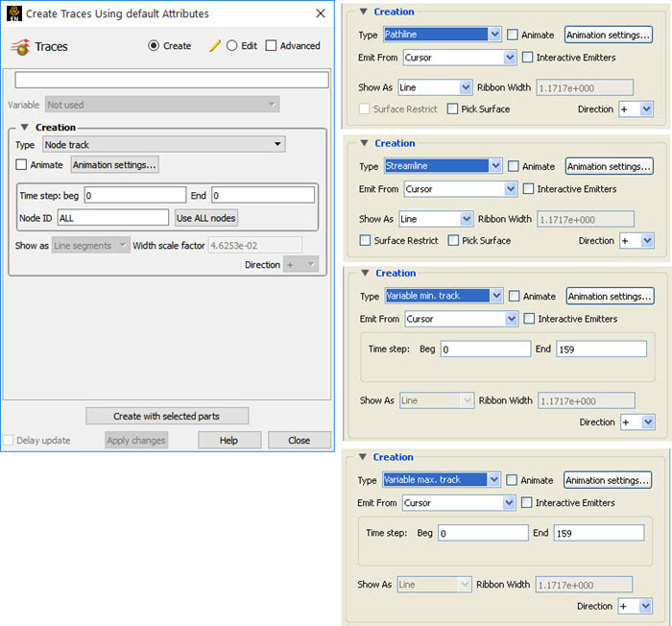The width and height of the screenshot is (672, 626).
Task: Click the Help button
Action: (x=228, y=441)
